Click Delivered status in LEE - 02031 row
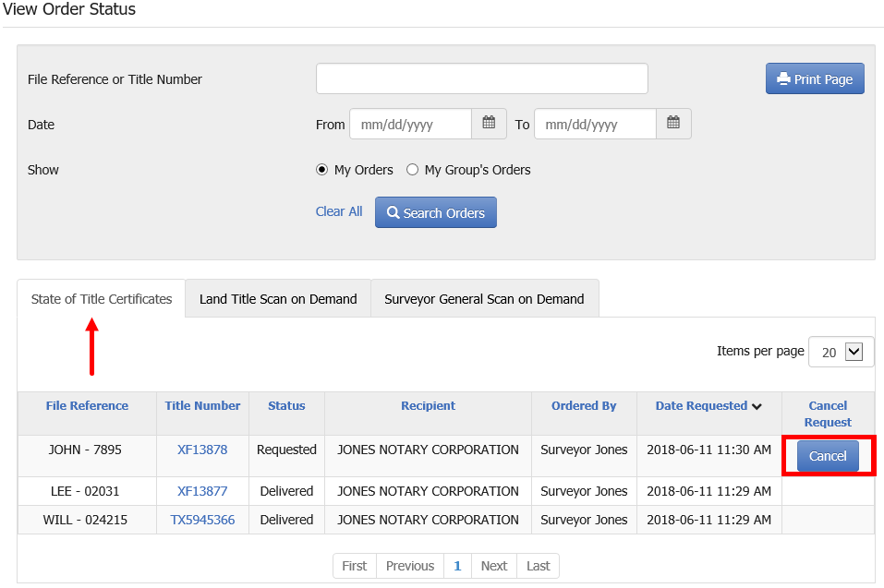Viewport: 884px width, 588px height. [286, 491]
